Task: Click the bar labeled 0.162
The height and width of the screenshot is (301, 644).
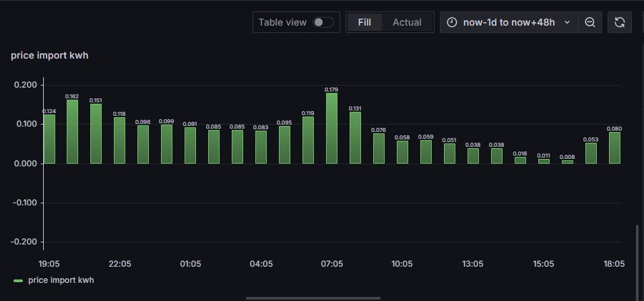Action: click(72, 131)
